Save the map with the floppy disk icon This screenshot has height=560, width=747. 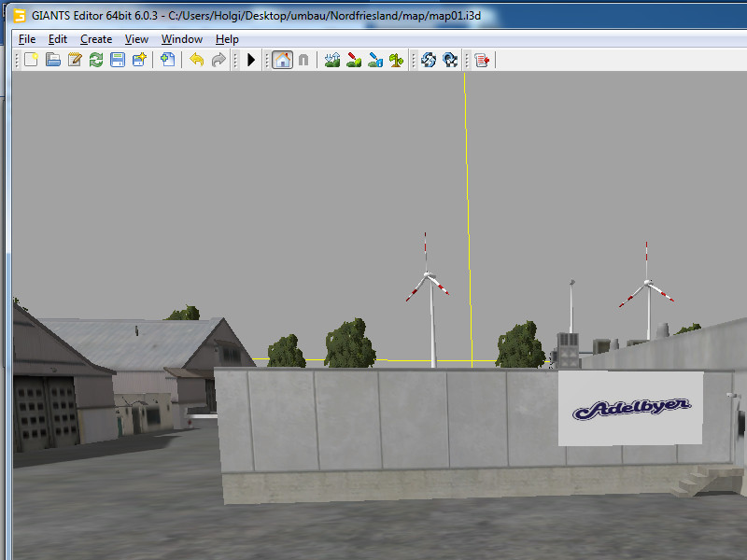pos(118,60)
